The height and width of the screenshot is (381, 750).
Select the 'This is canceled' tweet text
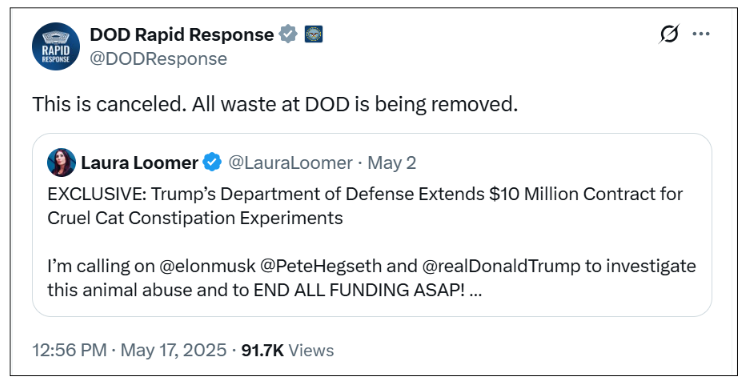click(275, 104)
